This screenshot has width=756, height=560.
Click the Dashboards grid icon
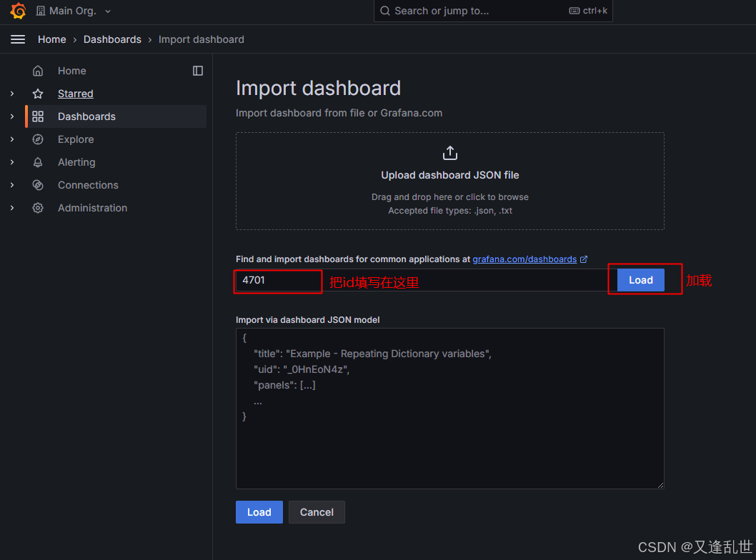tap(38, 116)
